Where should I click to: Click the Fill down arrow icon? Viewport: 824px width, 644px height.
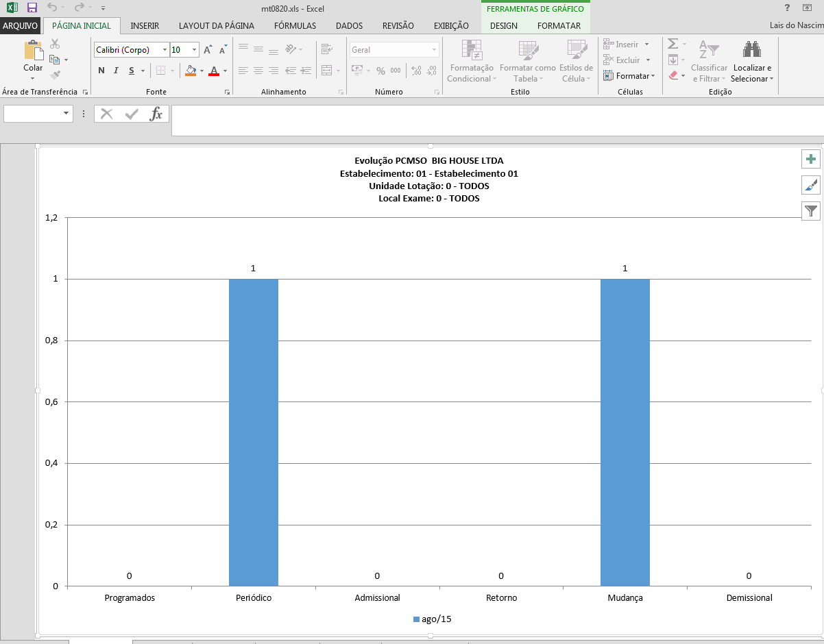[x=672, y=60]
